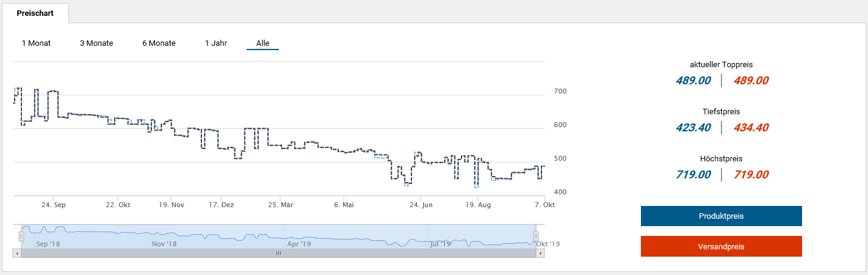The width and height of the screenshot is (868, 275).
Task: Switch chart to 3 Monate range
Action: point(96,43)
